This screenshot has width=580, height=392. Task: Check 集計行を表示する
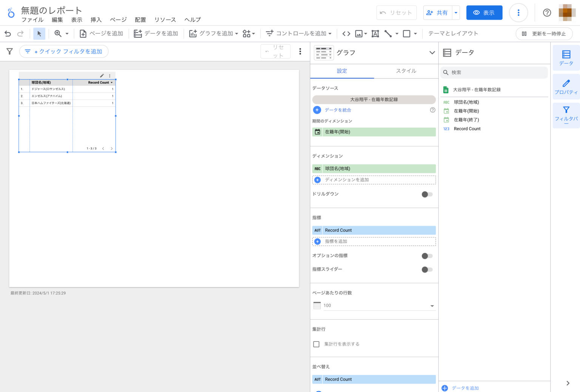click(x=316, y=344)
